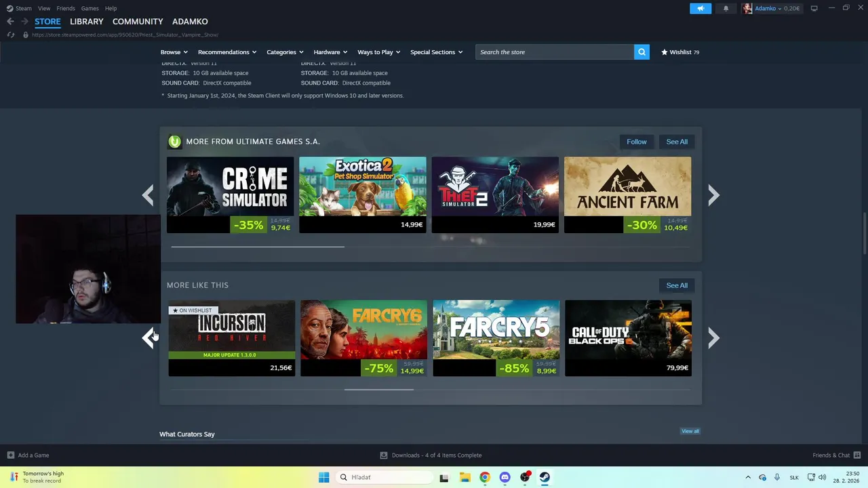The height and width of the screenshot is (488, 868).
Task: Show hidden system tray icons
Action: (748, 477)
